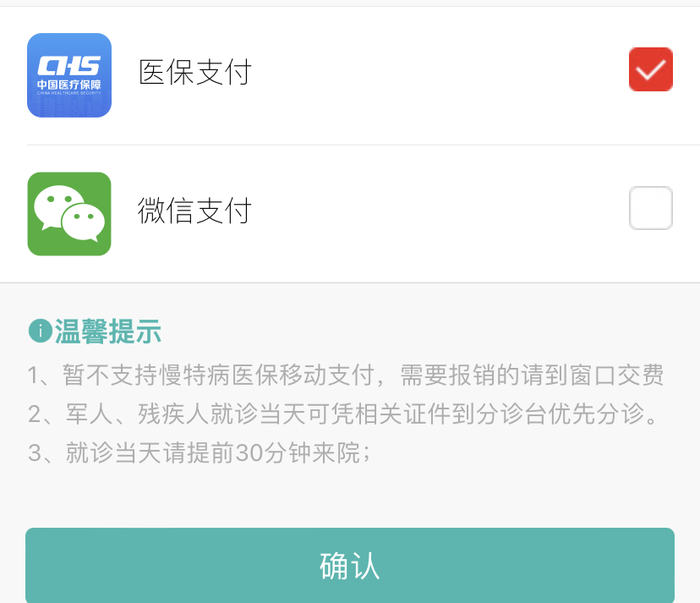Click empty space in the 医保支付 row

click(x=440, y=74)
